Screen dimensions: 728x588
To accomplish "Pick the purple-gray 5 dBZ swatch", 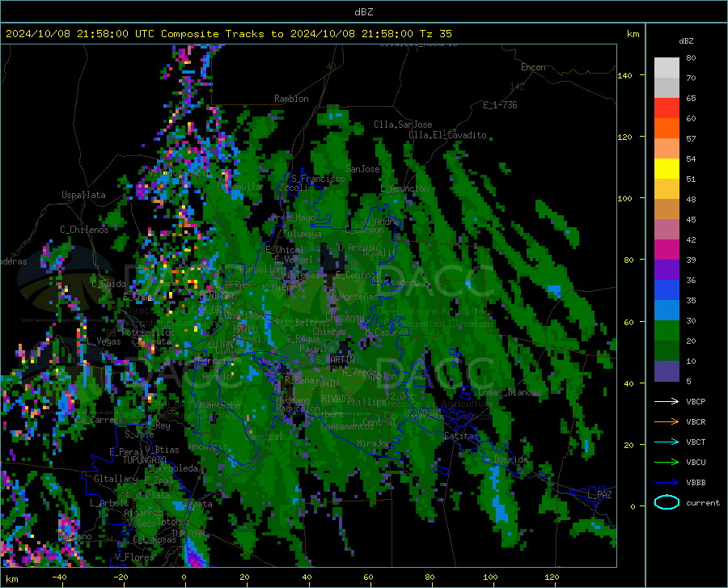I will pos(667,371).
